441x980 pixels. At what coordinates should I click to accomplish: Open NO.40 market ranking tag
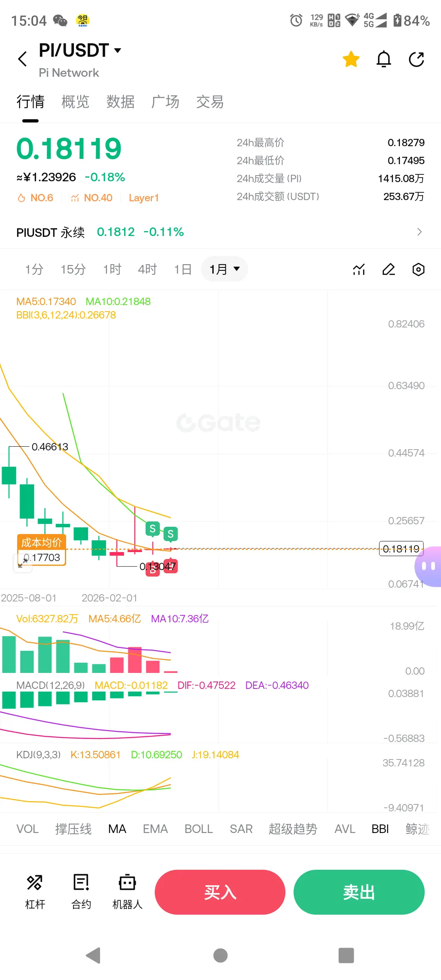click(91, 198)
